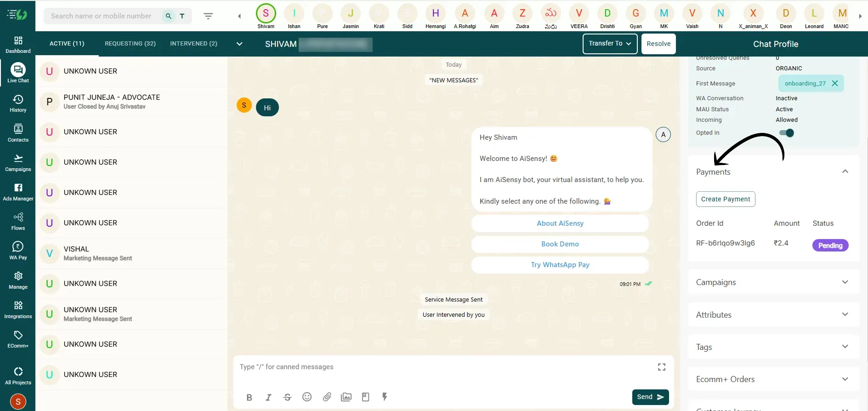This screenshot has width=868, height=411.
Task: Expand the Campaigns section
Action: [845, 282]
